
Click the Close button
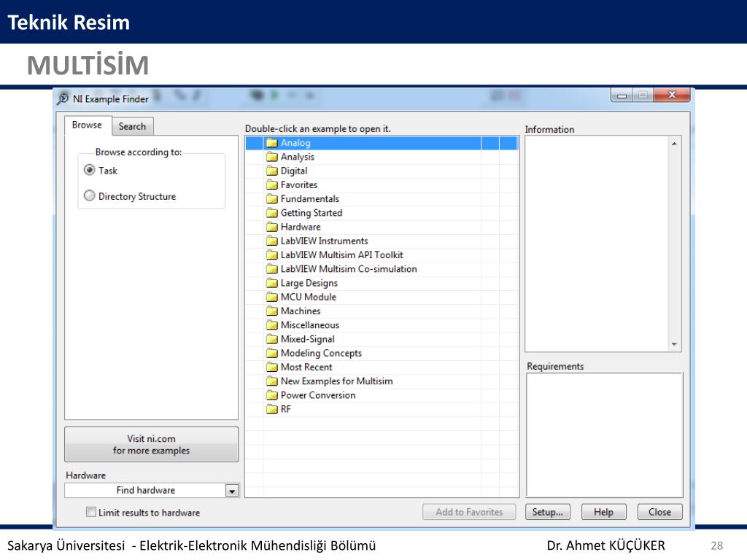659,512
